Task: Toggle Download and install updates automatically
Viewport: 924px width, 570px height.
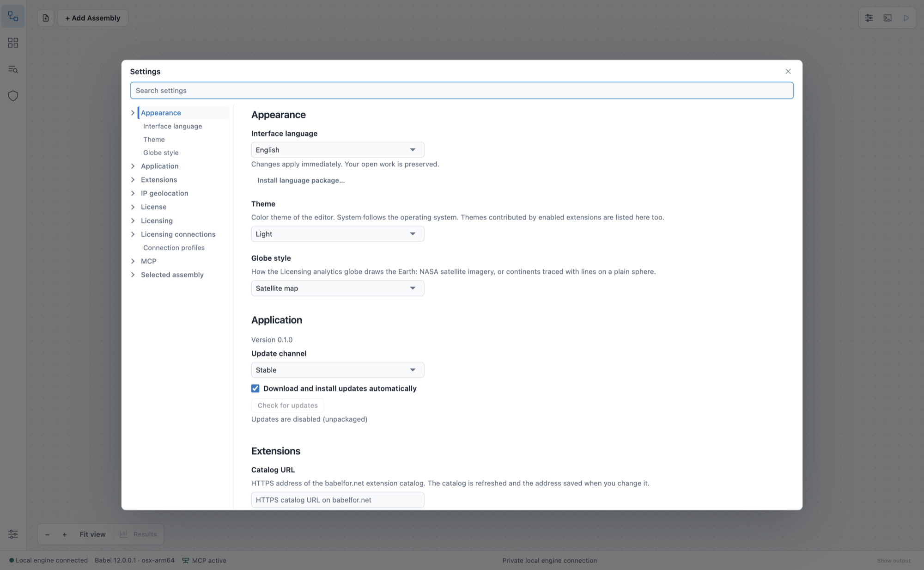Action: (255, 388)
